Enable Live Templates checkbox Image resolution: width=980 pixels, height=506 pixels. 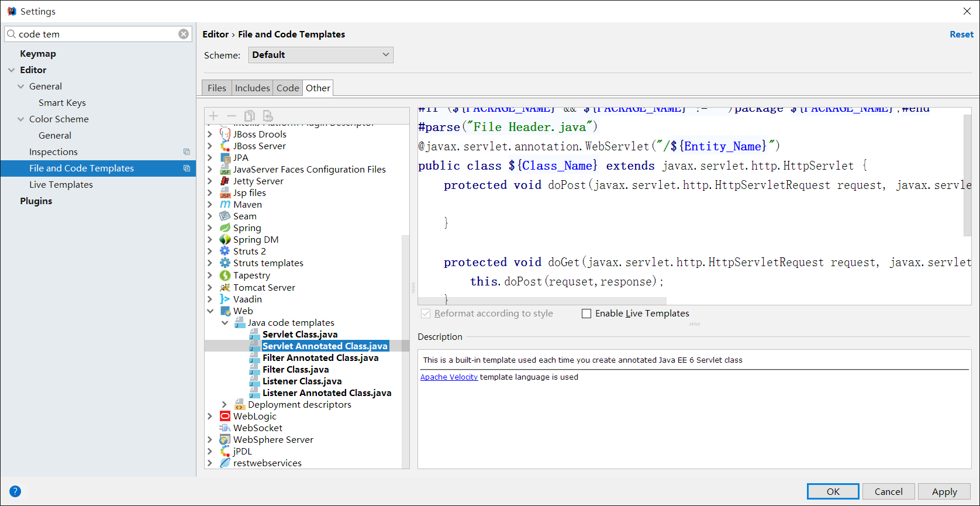click(586, 314)
